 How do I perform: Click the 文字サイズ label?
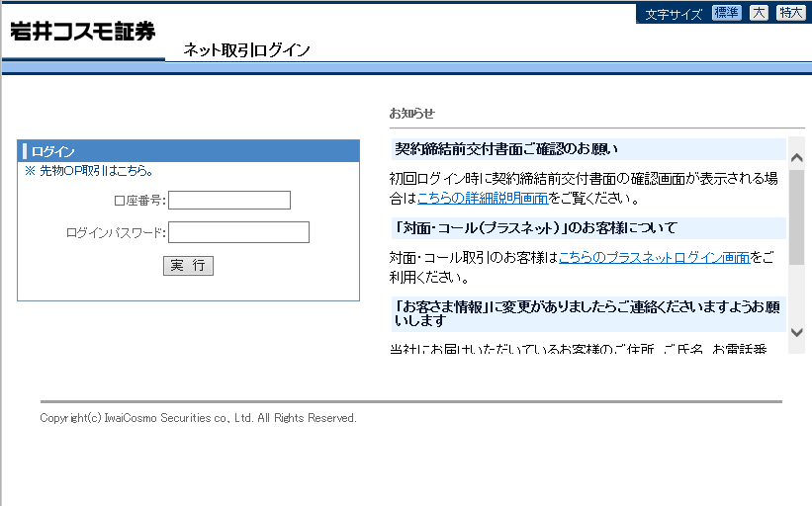(674, 14)
